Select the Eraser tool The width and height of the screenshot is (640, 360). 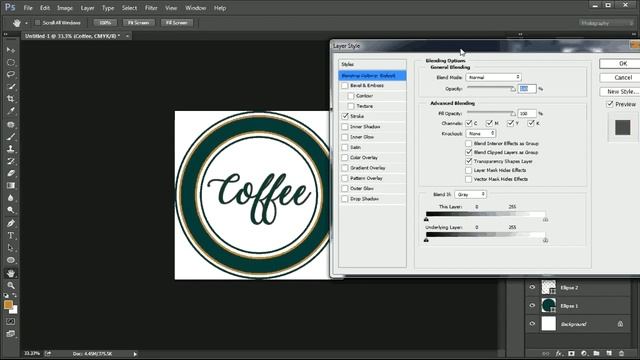(x=11, y=173)
